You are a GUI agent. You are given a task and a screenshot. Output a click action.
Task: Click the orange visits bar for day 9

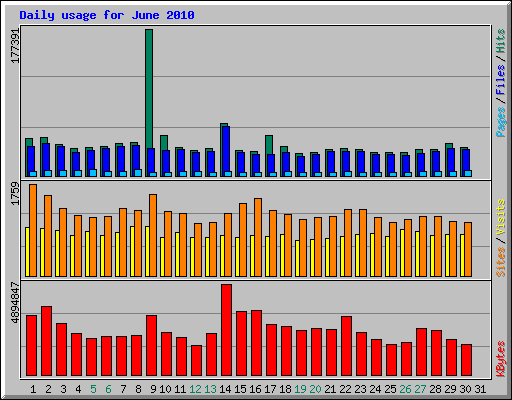153,235
